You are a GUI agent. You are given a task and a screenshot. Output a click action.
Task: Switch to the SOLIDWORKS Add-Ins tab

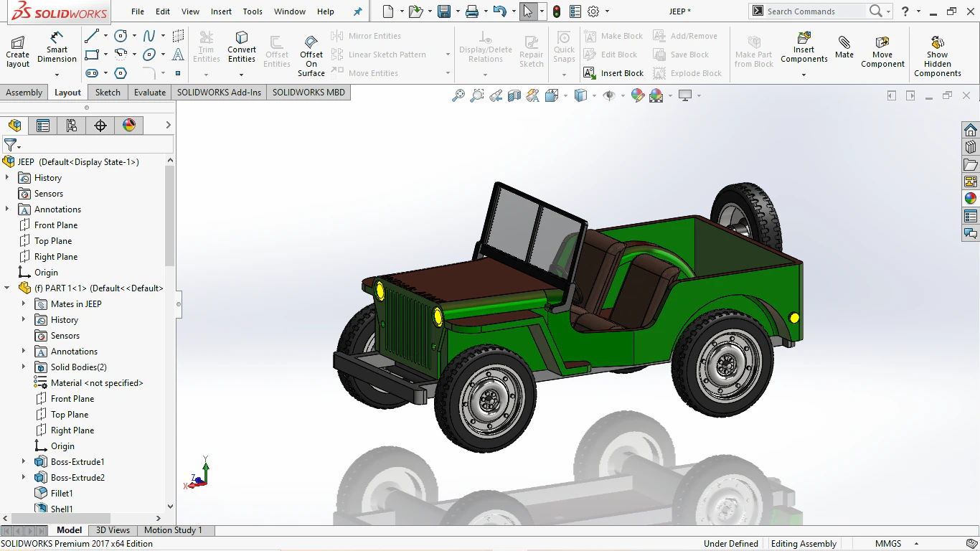click(x=219, y=92)
